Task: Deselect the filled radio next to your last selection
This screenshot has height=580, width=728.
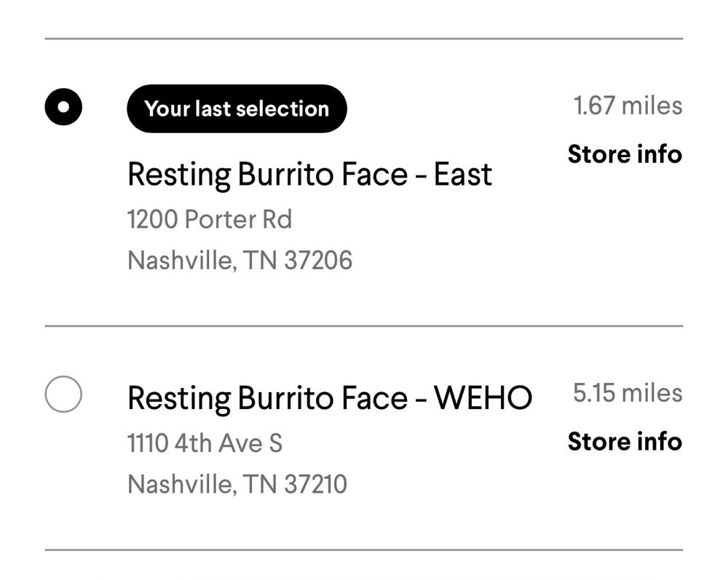Action: tap(63, 106)
